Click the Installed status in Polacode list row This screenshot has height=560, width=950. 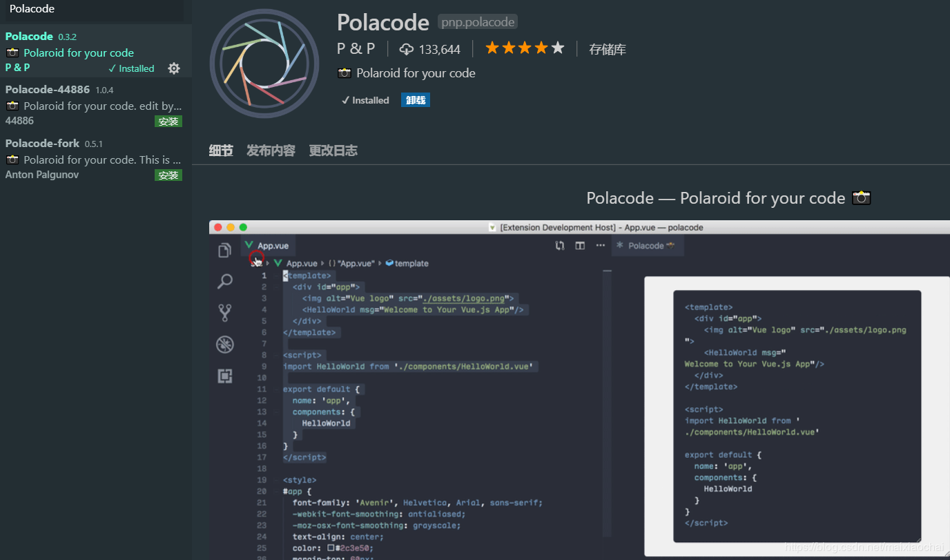click(131, 68)
